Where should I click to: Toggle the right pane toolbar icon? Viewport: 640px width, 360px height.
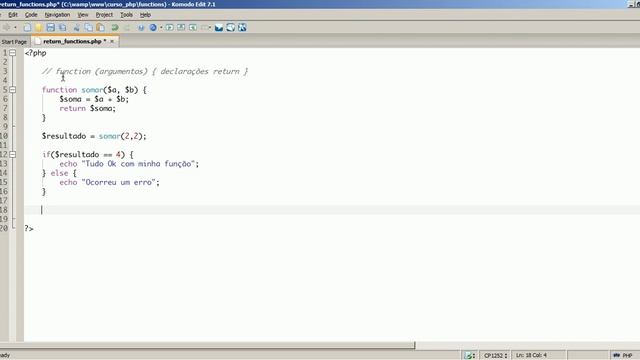(193, 27)
